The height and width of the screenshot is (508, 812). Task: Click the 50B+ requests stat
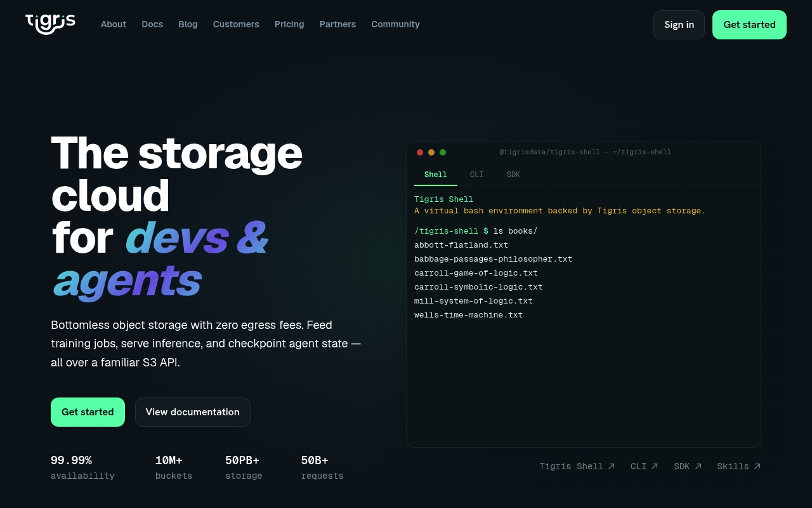322,467
